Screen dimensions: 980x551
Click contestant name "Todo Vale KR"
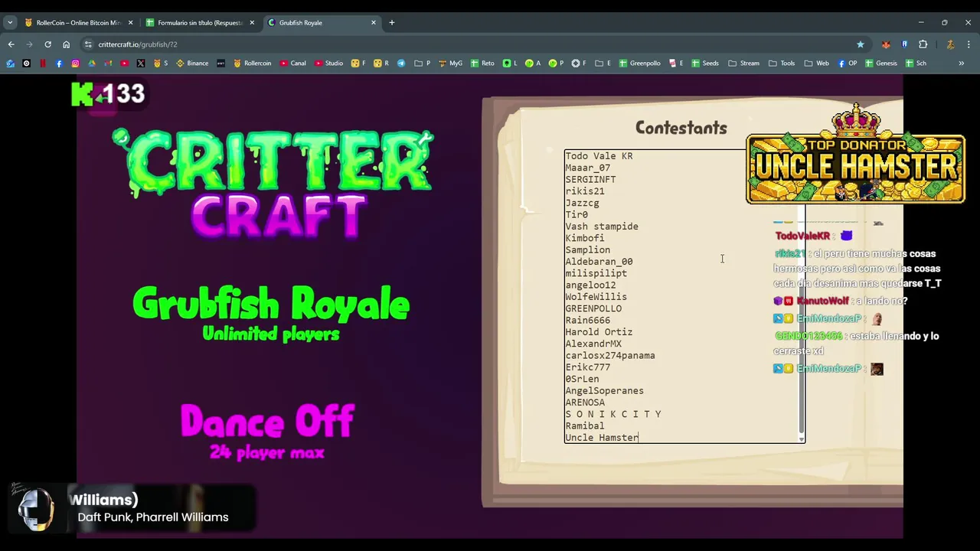point(599,156)
